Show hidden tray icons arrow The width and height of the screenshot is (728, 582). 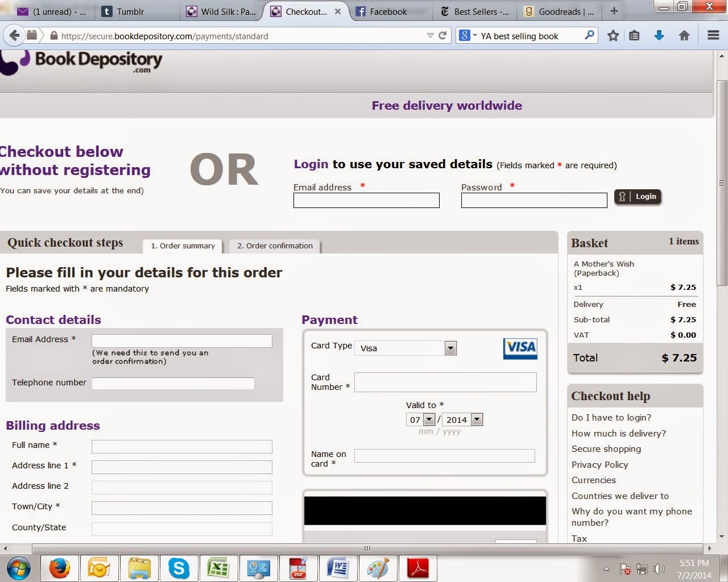click(606, 568)
